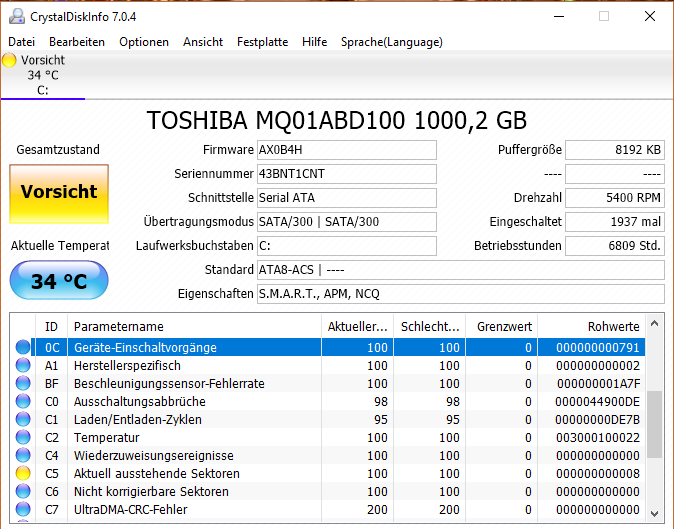The image size is (674, 529).
Task: Select the Nicht korrigierbare Sektoren row
Action: point(330,492)
